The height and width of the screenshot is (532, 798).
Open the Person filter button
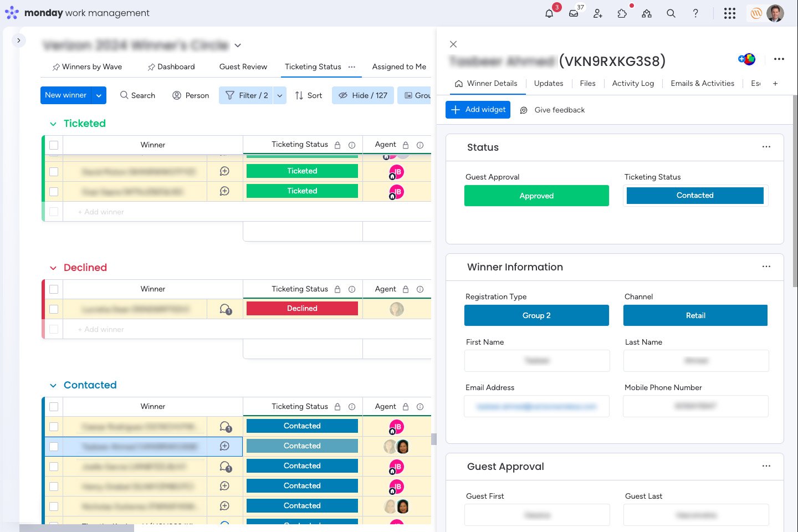click(x=191, y=95)
